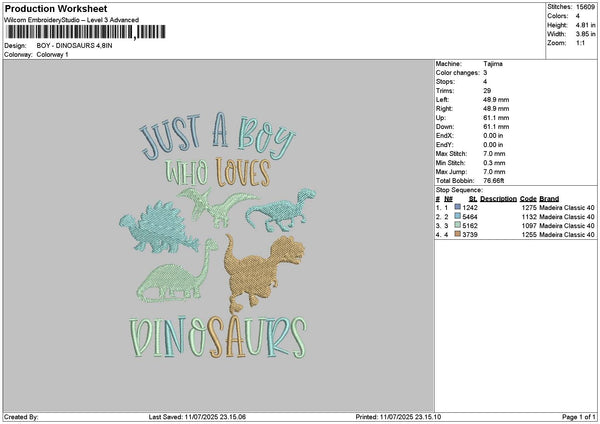Click the Description column header
Image resolution: width=600 pixels, height=424 pixels.
(499, 198)
